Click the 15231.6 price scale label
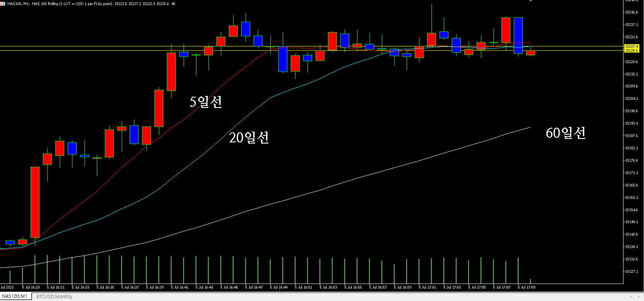This screenshot has height=301, width=644. coord(632,37)
